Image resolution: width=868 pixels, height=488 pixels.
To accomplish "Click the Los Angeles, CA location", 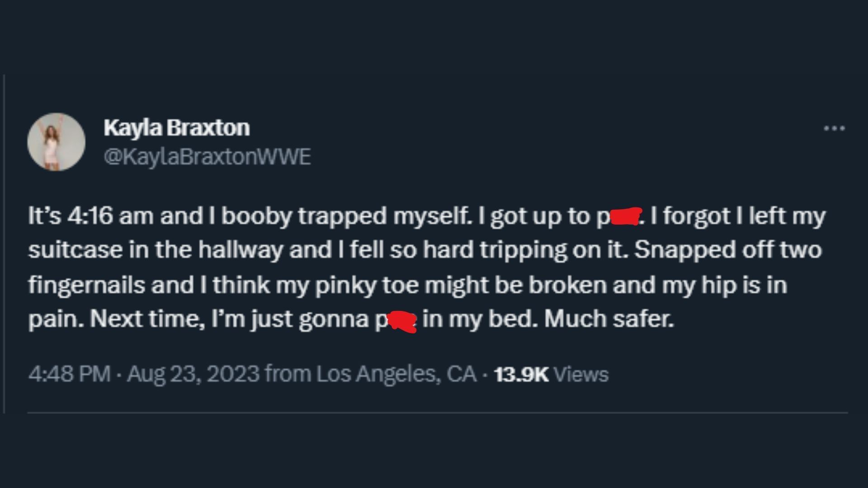I will pyautogui.click(x=396, y=374).
